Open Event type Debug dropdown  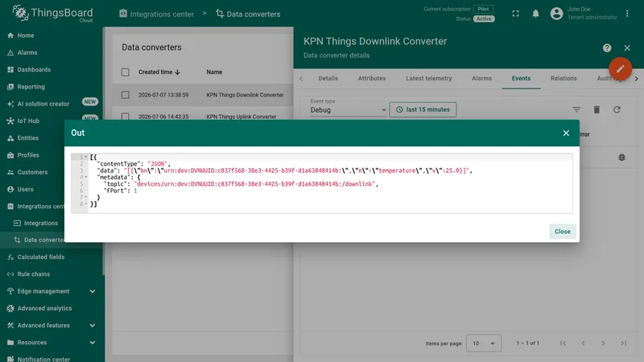(348, 109)
